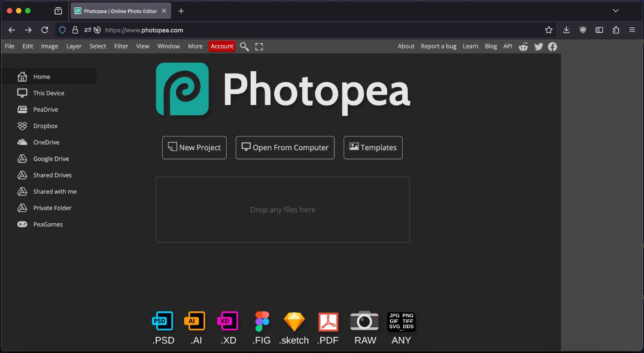This screenshot has height=353, width=644.
Task: Click the New Project button
Action: pyautogui.click(x=194, y=148)
